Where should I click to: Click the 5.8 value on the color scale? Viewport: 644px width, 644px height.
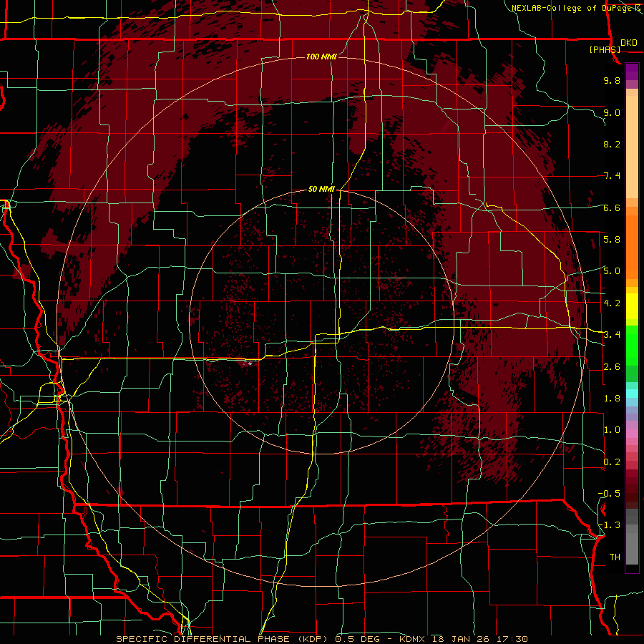pyautogui.click(x=612, y=239)
